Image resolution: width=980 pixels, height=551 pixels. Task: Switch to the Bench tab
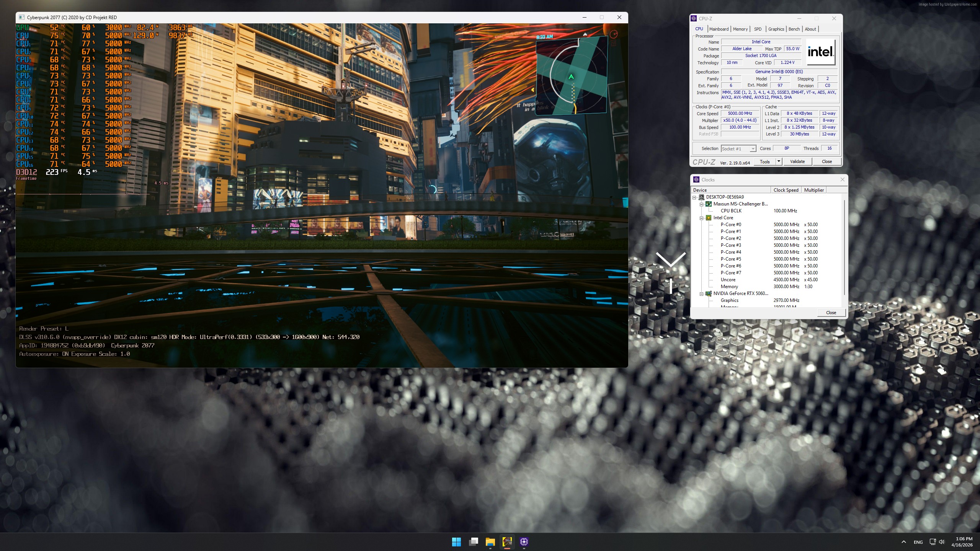(x=794, y=29)
